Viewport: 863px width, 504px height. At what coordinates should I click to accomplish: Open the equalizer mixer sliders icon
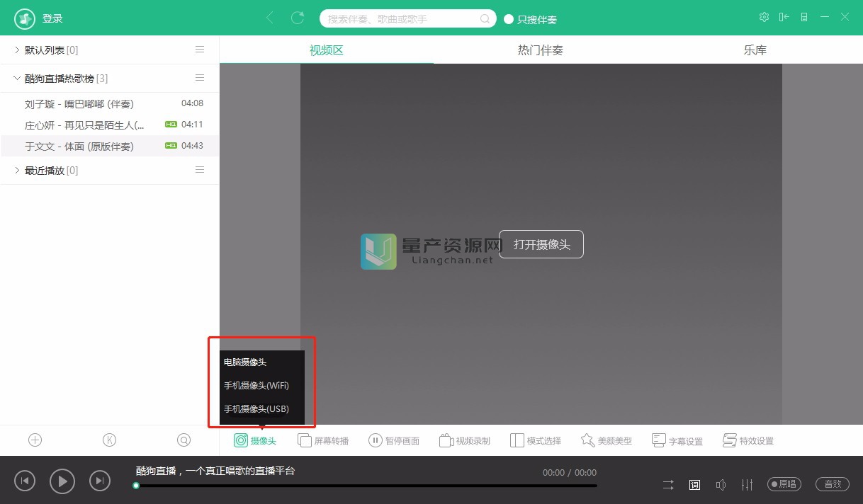pyautogui.click(x=747, y=485)
